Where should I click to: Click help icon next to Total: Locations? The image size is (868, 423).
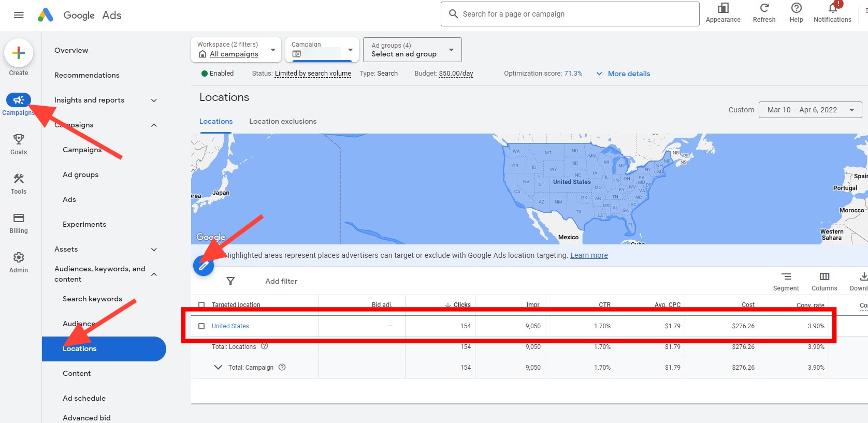[265, 346]
